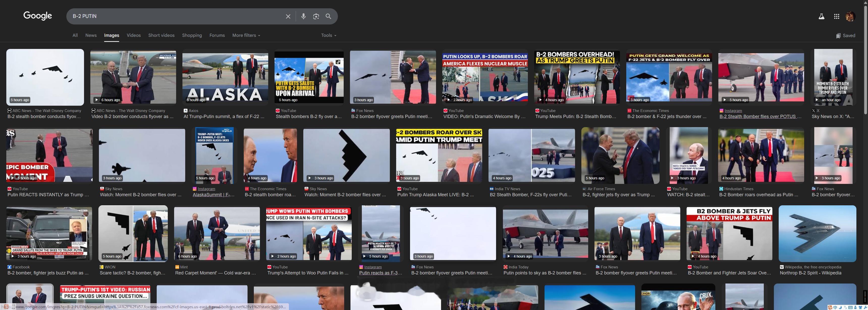Viewport: 868px width, 310px height.
Task: Click 'Putin Trump Alaska Meet LIVE: B-2' title
Action: pyautogui.click(x=435, y=195)
